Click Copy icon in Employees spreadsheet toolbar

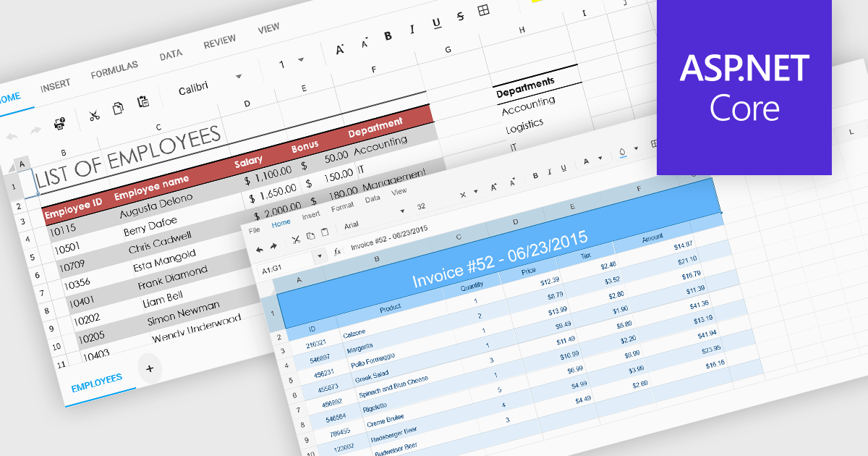(119, 108)
